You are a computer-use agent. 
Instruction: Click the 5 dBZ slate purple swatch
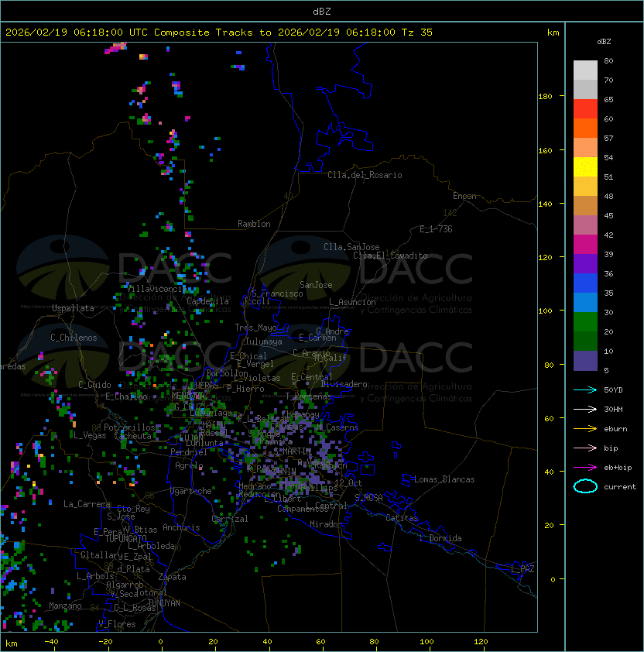pyautogui.click(x=585, y=361)
